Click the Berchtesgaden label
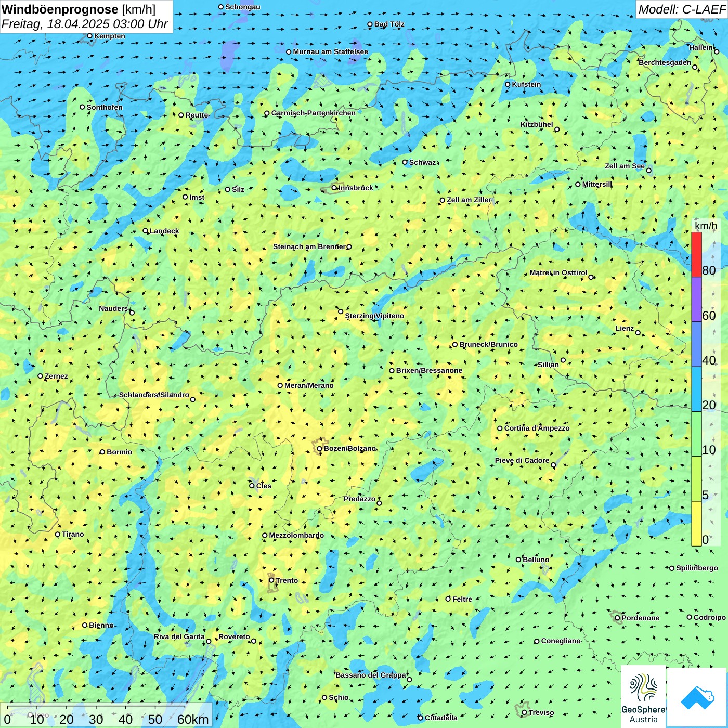Screen dimensions: 728x728 point(665,62)
